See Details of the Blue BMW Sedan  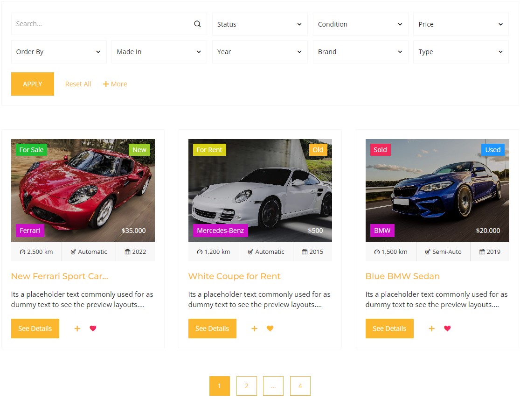pos(389,329)
